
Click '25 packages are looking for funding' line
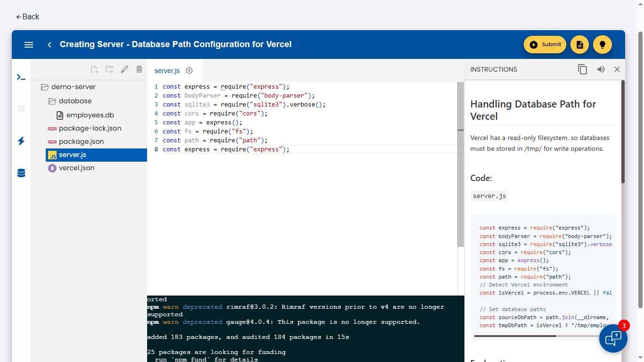tap(216, 352)
